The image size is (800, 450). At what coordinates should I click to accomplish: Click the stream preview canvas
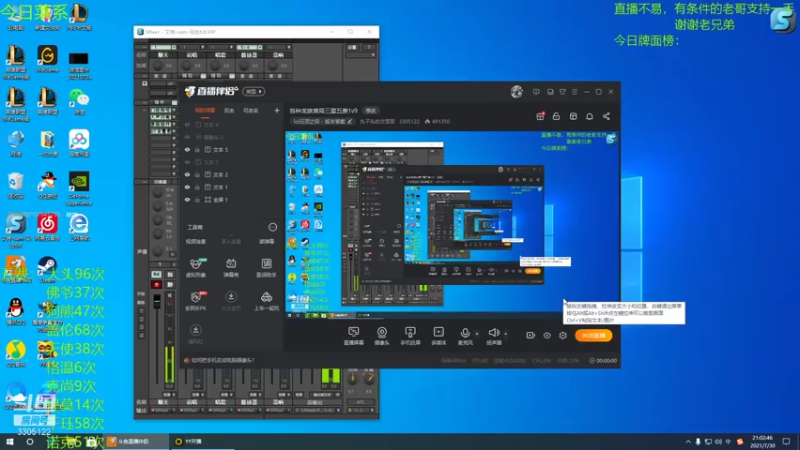[453, 225]
